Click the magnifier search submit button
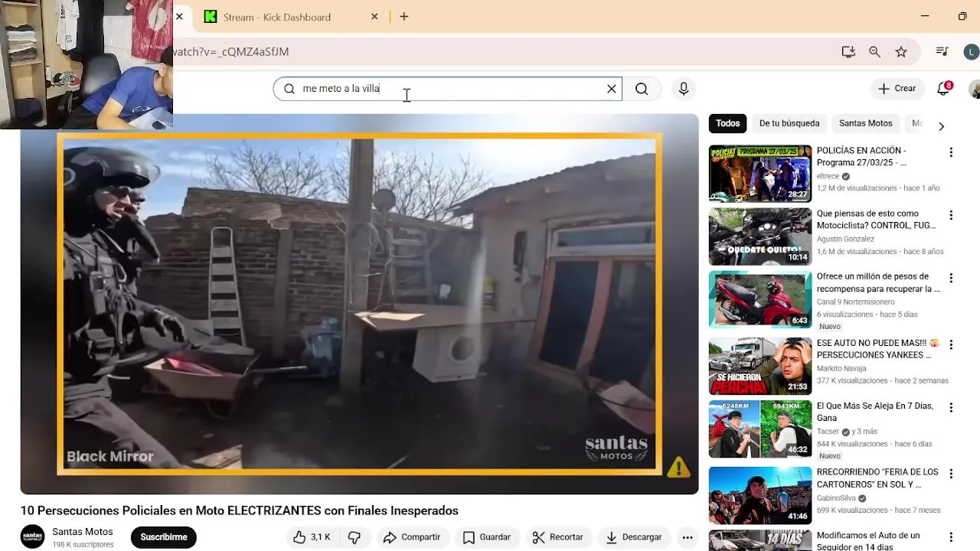Screen dimensions: 980x551 coord(642,89)
